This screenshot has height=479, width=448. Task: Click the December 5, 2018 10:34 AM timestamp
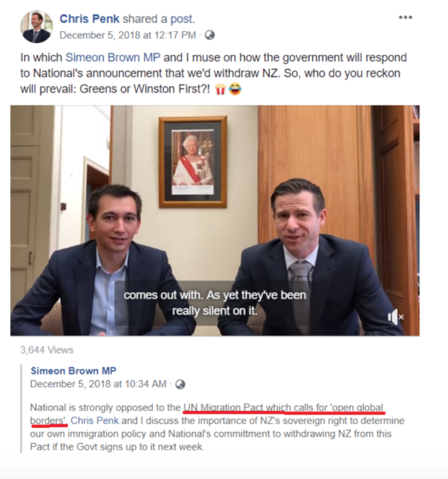pyautogui.click(x=98, y=384)
